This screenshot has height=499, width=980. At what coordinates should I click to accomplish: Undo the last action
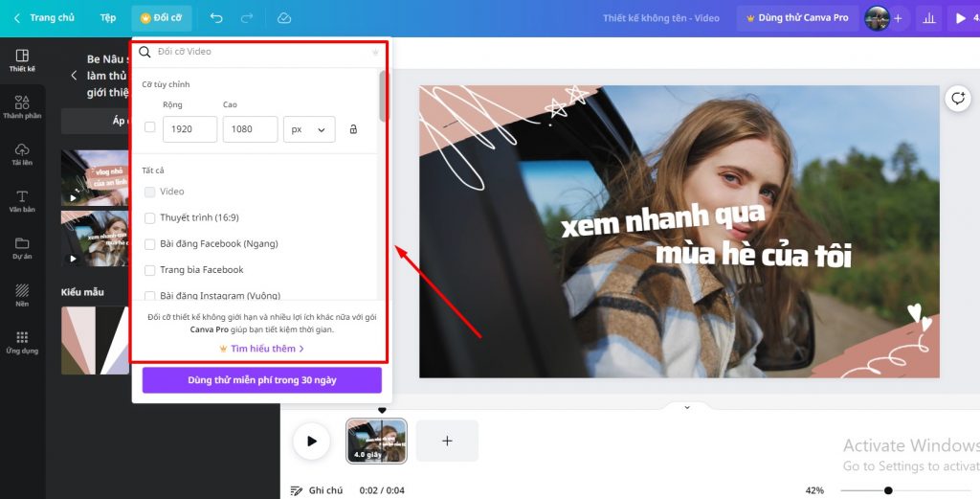[216, 18]
